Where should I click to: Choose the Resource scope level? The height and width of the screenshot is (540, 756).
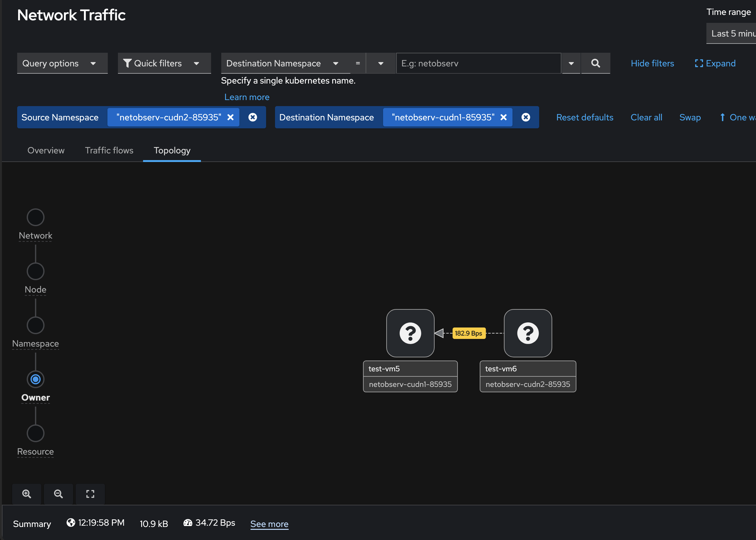(x=35, y=433)
